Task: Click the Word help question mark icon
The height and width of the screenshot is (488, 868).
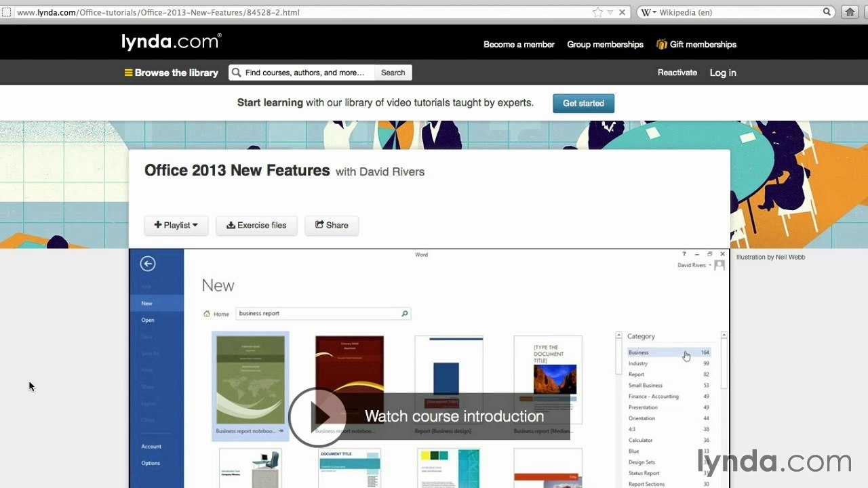Action: pos(684,254)
